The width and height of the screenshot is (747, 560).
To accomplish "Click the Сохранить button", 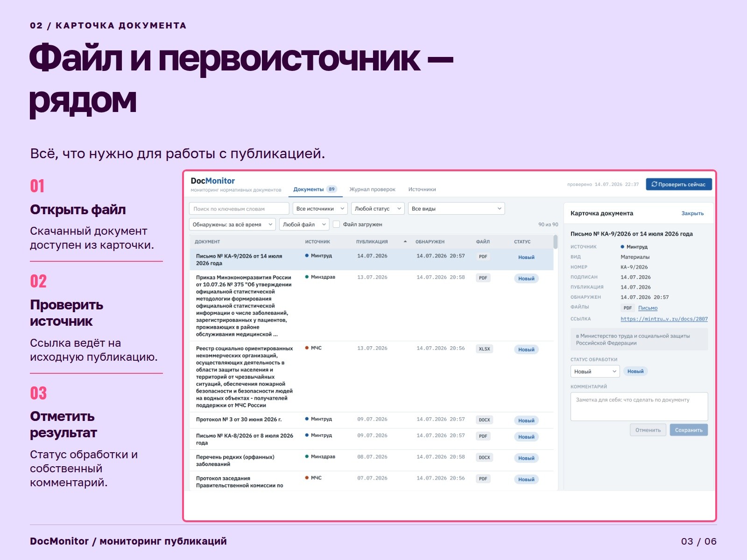I will click(689, 430).
